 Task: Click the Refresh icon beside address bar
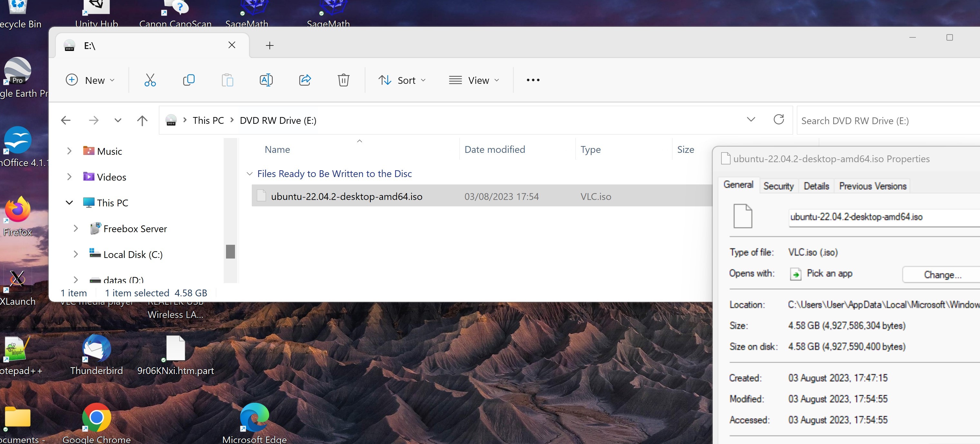tap(779, 120)
